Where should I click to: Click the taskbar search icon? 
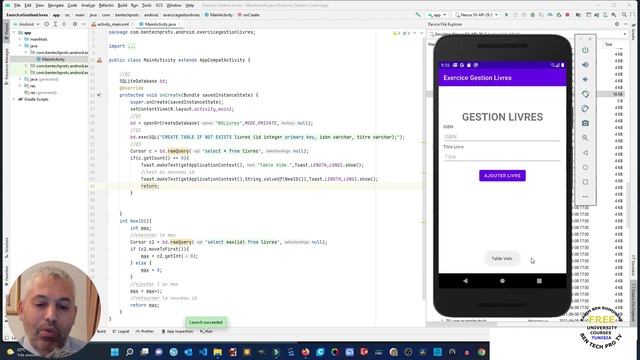tap(130, 352)
